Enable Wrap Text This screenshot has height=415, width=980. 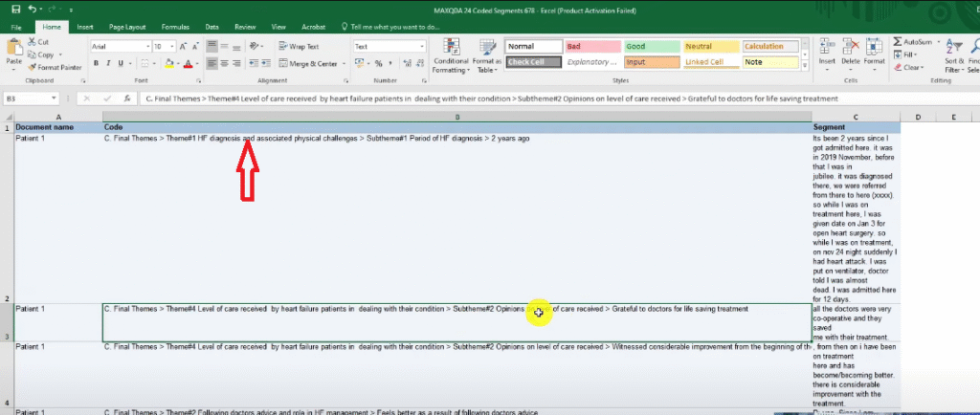299,46
